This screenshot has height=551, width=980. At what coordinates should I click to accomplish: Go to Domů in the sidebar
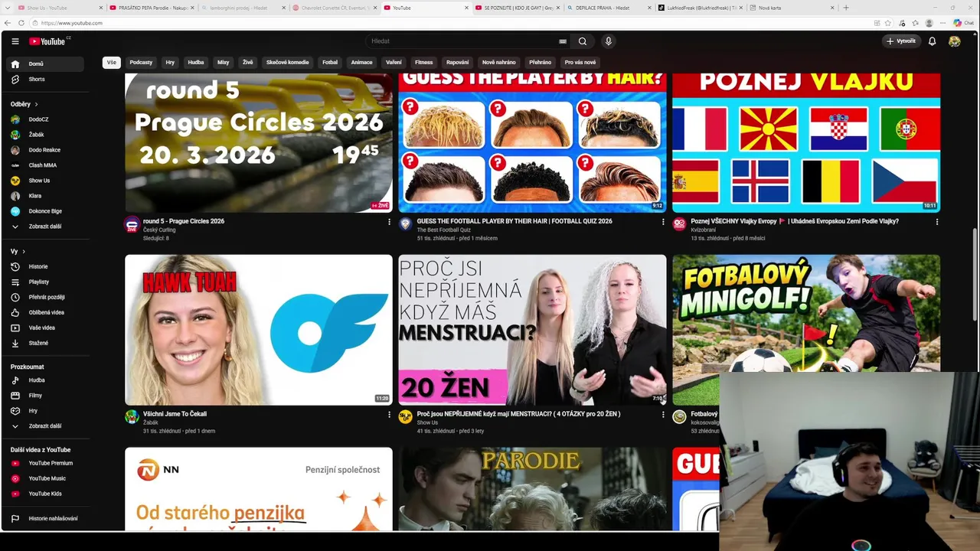tap(46, 64)
